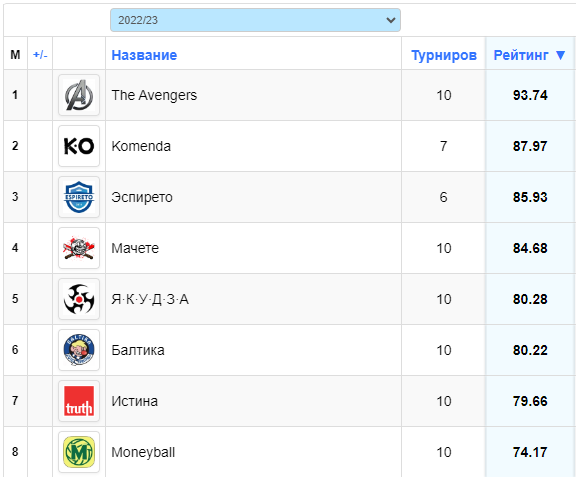Toggle the Рейтинг sort arrow
The width and height of the screenshot is (576, 477).
(561, 55)
